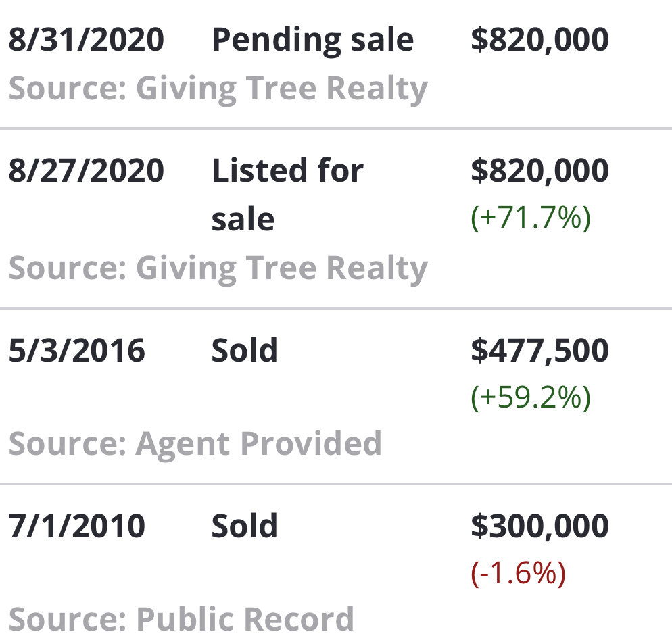Select the 8/27/2020 date entry
The width and height of the screenshot is (672, 640).
86,170
